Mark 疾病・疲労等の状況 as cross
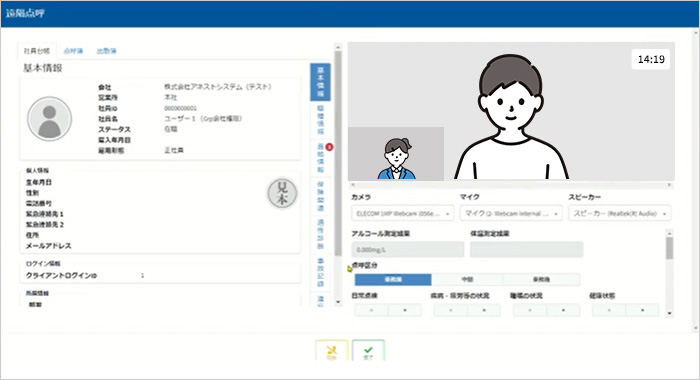 tap(484, 310)
